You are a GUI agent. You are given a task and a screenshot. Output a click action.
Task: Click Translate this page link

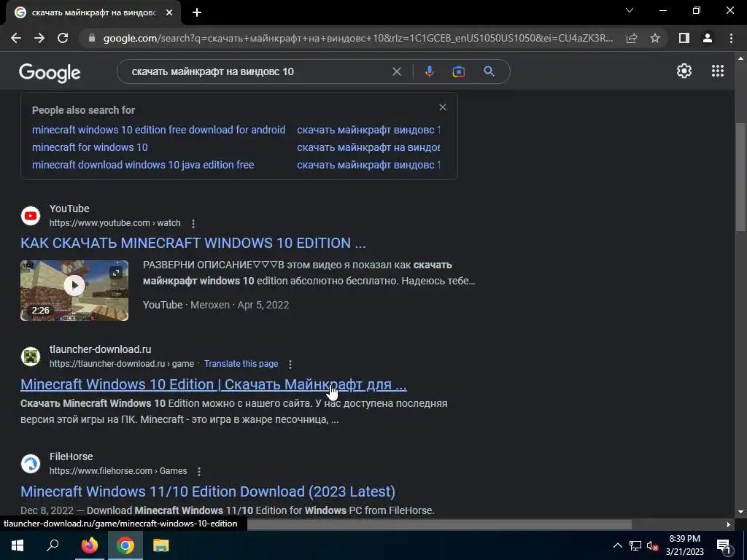241,364
